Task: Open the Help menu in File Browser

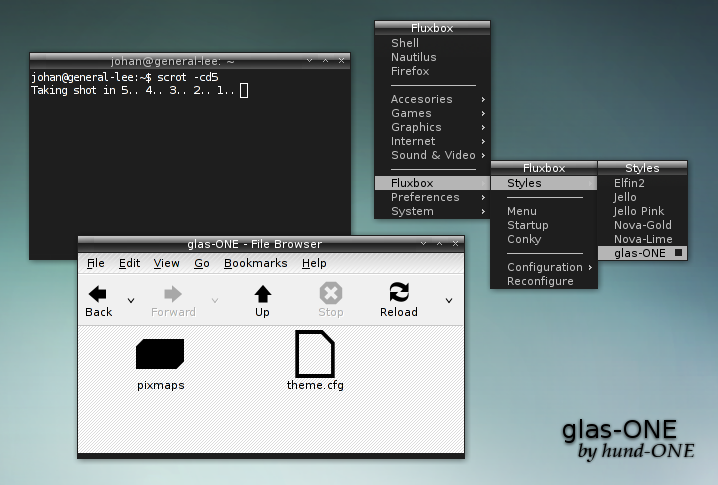Action: (x=314, y=263)
